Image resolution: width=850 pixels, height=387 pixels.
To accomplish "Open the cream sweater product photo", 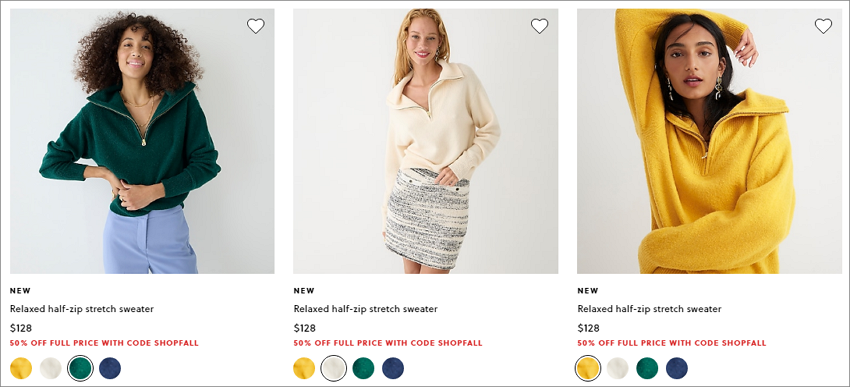I will pos(426,141).
